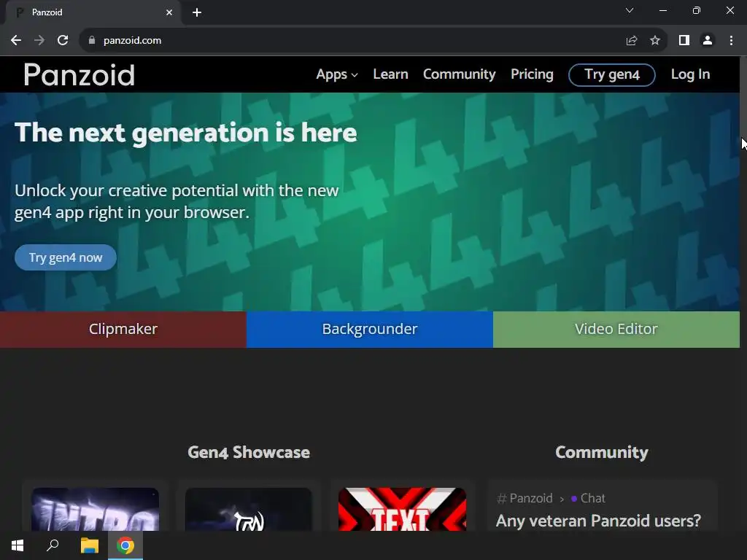
Task: Open File Explorer from the taskbar
Action: (x=89, y=545)
